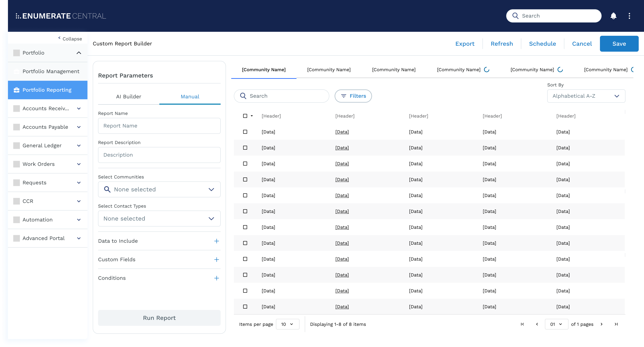Click the Export link
This screenshot has height=347, width=644.
(x=465, y=44)
